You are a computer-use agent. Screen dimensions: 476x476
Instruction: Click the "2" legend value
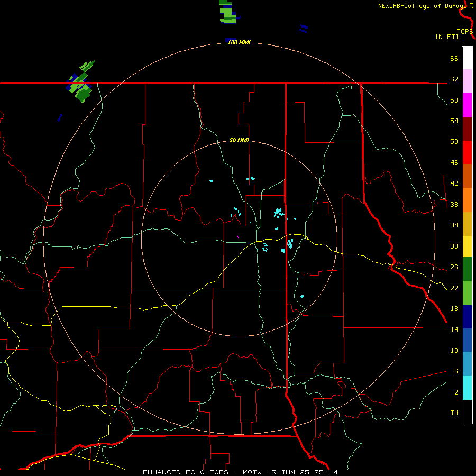click(456, 392)
